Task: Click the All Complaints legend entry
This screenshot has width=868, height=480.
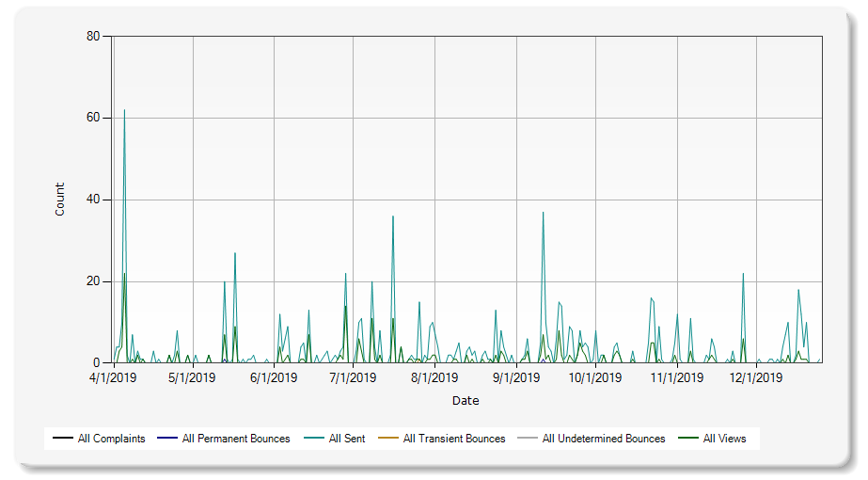Action: click(x=99, y=439)
